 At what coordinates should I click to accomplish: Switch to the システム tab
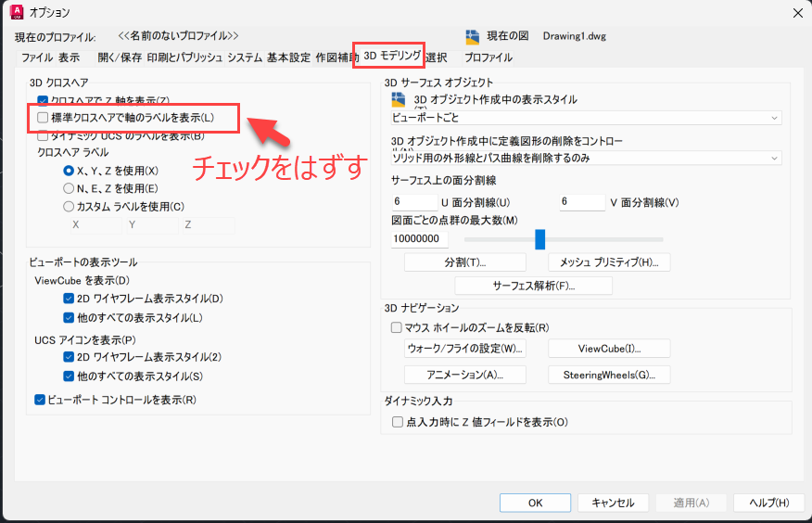(x=245, y=57)
